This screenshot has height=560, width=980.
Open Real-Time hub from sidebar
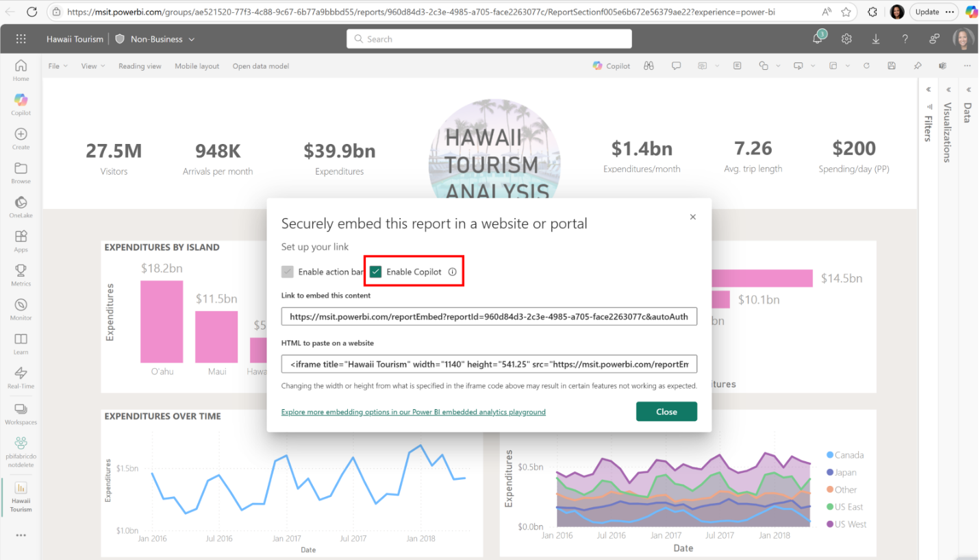21,378
